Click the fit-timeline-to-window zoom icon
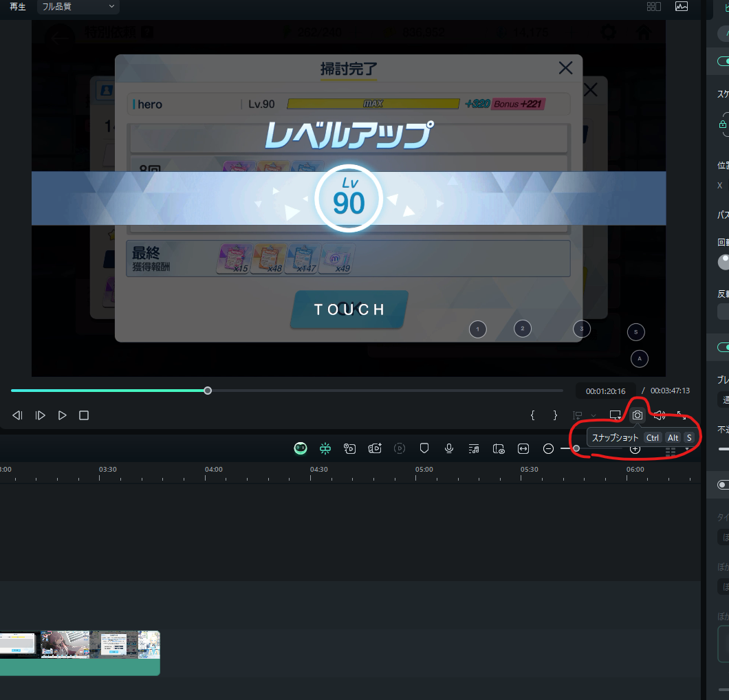This screenshot has height=700, width=729. pos(523,448)
